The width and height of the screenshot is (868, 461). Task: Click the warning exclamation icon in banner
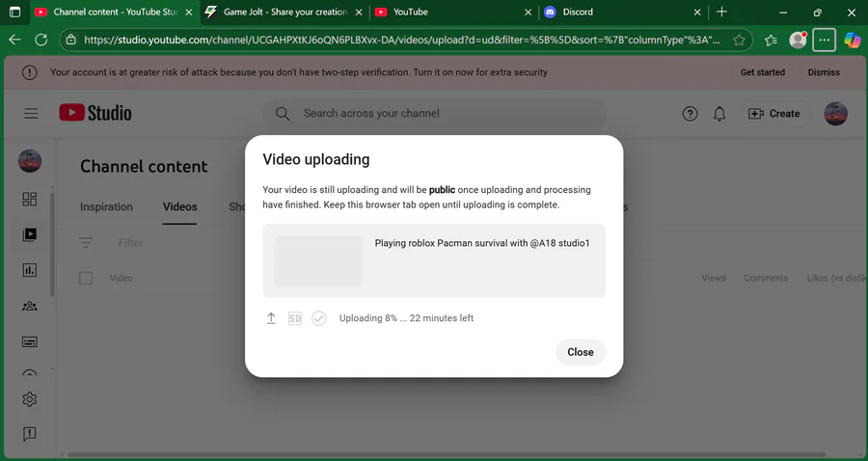pos(29,72)
